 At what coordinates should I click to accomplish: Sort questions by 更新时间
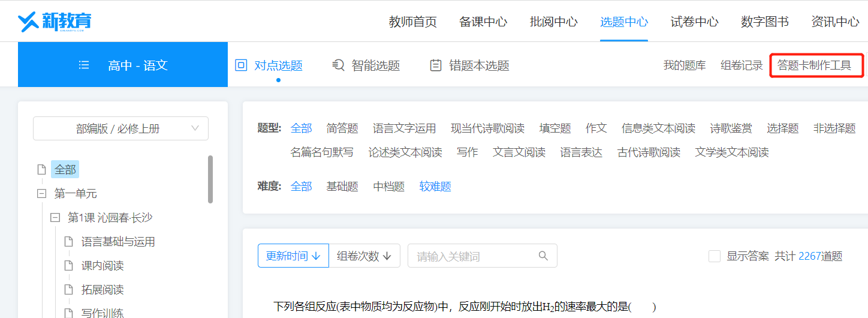[x=293, y=256]
